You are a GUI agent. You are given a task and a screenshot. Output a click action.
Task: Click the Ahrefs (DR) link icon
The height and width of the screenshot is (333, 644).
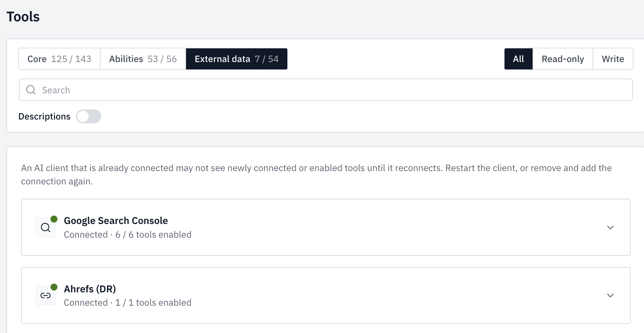[x=46, y=295]
